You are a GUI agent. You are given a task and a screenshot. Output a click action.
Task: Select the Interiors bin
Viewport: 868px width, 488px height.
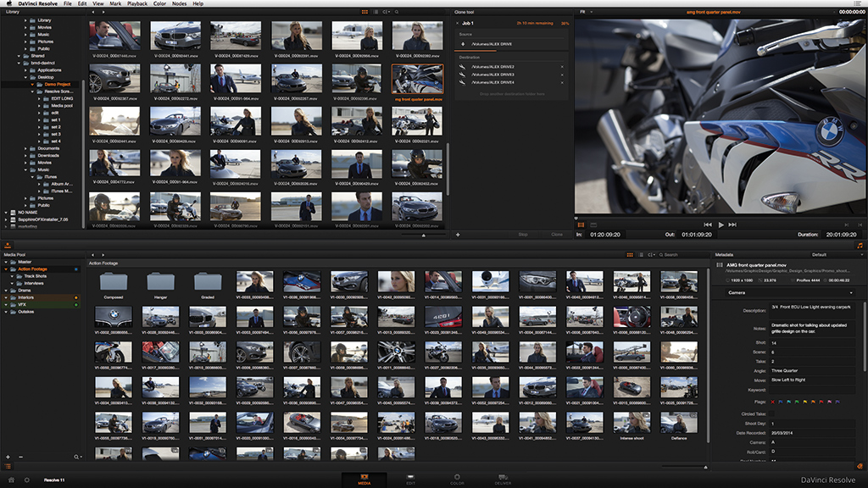[x=42, y=297]
